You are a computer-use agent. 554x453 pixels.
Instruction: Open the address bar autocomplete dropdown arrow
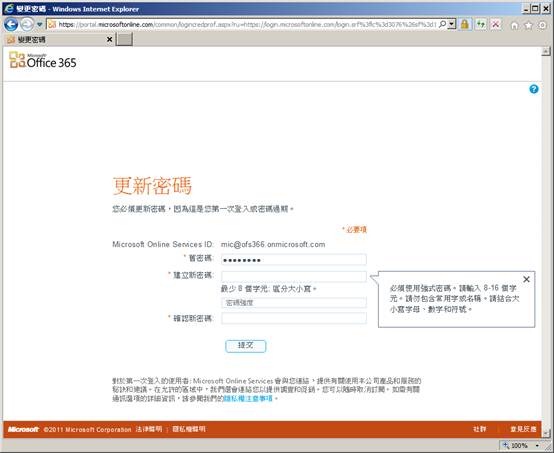452,24
